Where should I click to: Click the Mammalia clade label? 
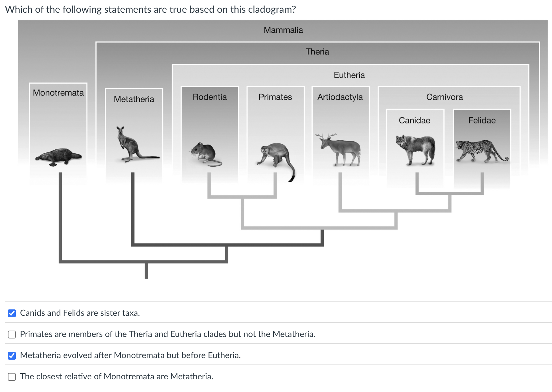283,30
